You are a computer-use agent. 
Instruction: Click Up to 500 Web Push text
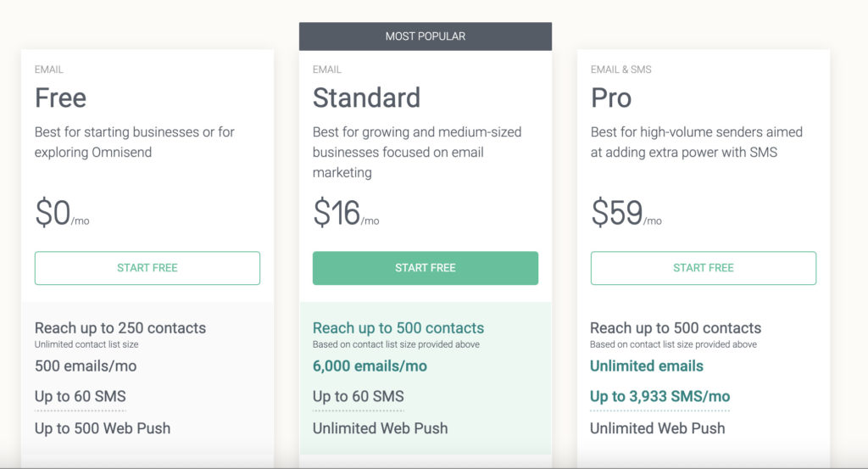coord(103,428)
